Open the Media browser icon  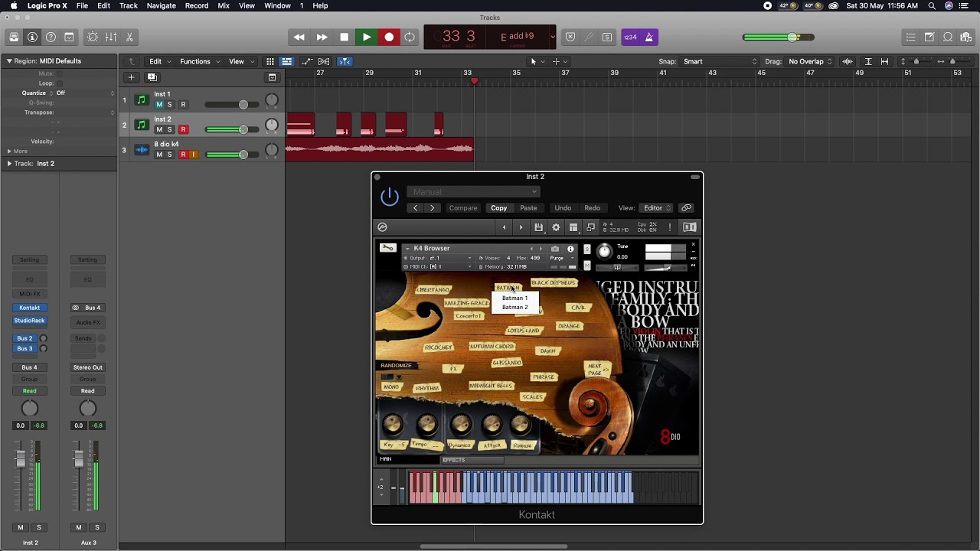[966, 37]
